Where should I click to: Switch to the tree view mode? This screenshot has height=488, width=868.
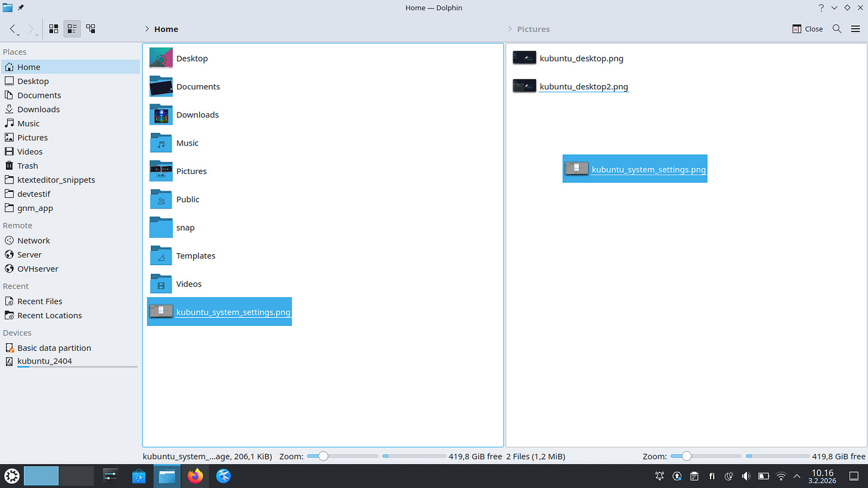(x=91, y=29)
